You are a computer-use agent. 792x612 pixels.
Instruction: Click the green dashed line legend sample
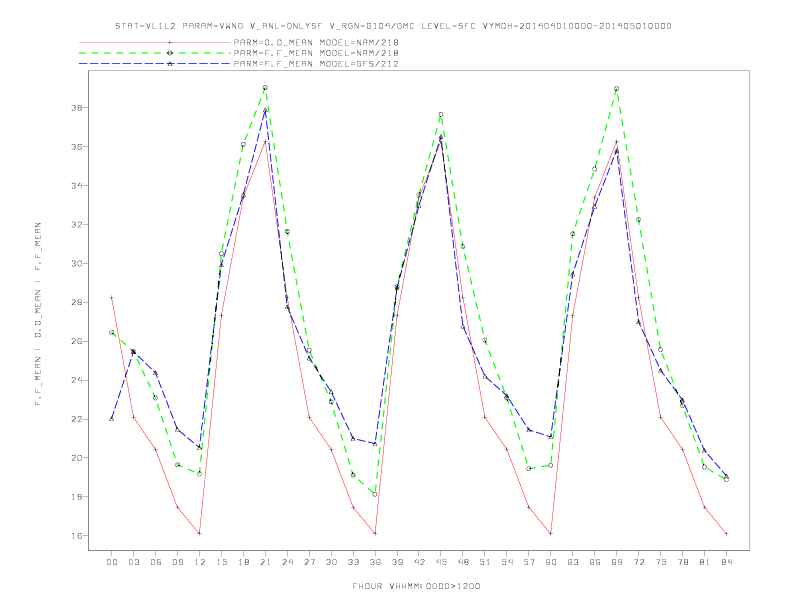tap(155, 53)
